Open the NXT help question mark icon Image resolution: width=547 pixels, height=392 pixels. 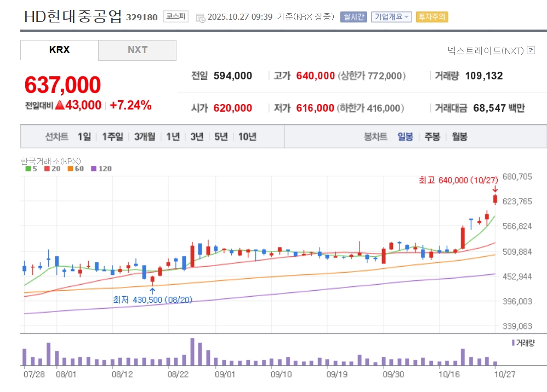click(531, 50)
